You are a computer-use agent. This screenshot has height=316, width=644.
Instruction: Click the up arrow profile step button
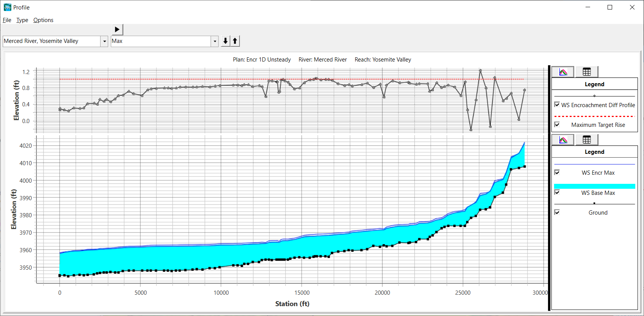[x=235, y=41]
